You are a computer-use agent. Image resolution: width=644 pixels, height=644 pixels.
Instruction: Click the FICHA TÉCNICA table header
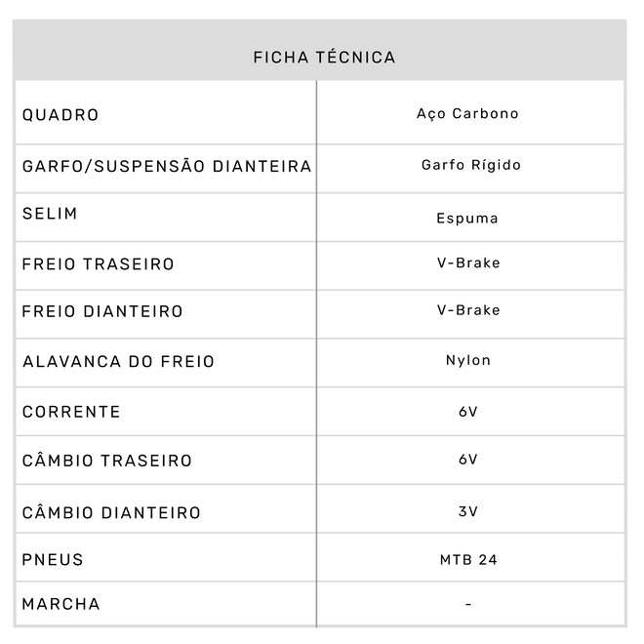(324, 58)
